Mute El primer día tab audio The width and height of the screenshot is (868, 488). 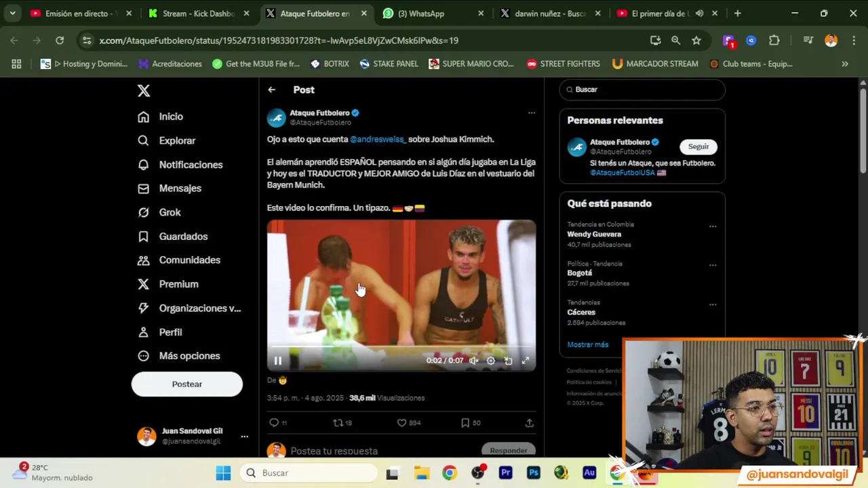click(699, 13)
